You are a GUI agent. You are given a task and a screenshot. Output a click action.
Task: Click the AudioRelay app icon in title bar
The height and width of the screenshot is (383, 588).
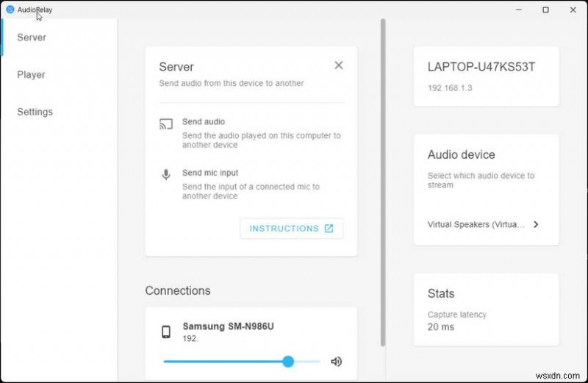(10, 10)
